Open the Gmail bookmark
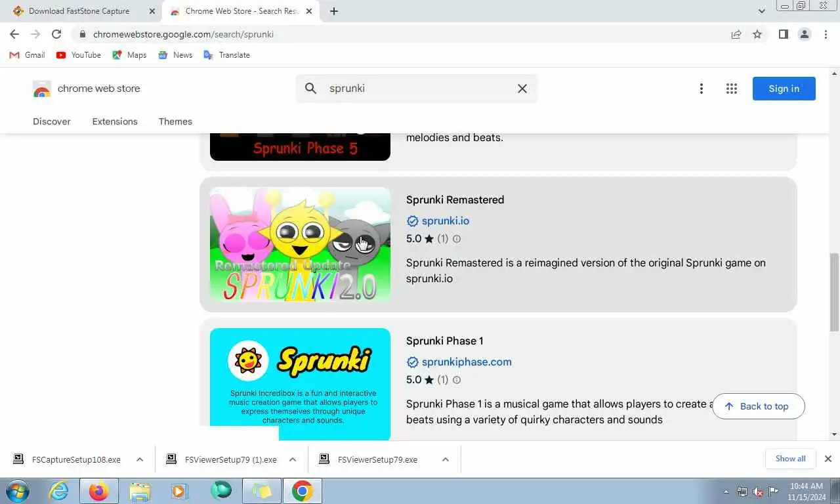 click(x=27, y=55)
